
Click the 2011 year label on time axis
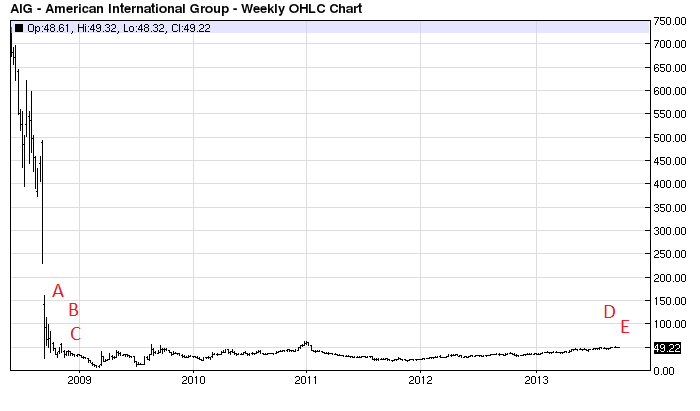point(306,380)
